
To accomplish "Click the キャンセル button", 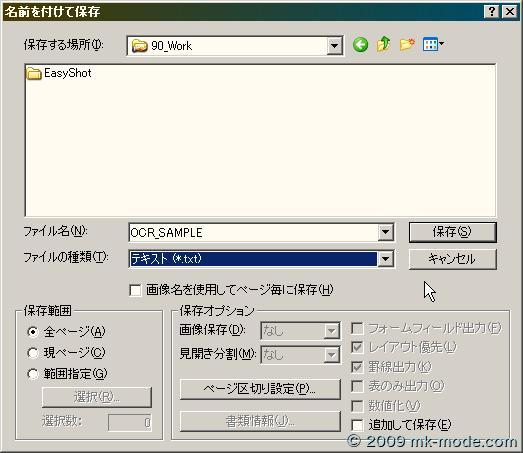I will [x=453, y=259].
